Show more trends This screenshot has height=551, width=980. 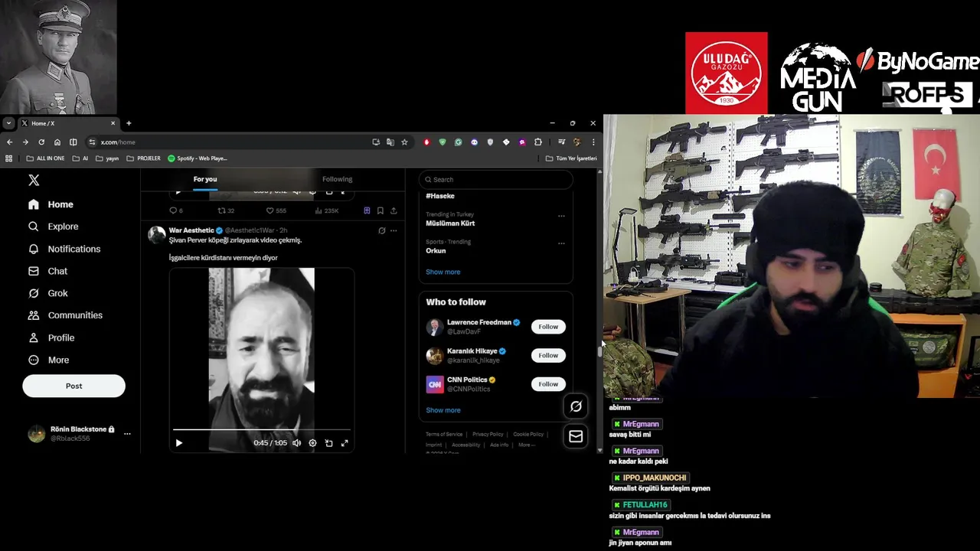(x=443, y=272)
